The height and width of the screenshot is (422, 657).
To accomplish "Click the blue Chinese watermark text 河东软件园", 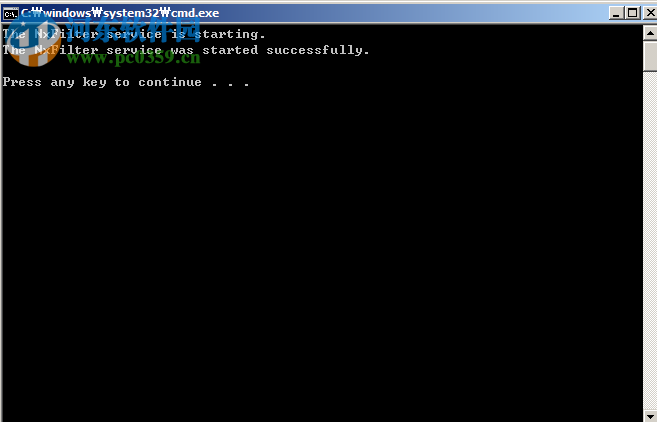I will coord(133,30).
